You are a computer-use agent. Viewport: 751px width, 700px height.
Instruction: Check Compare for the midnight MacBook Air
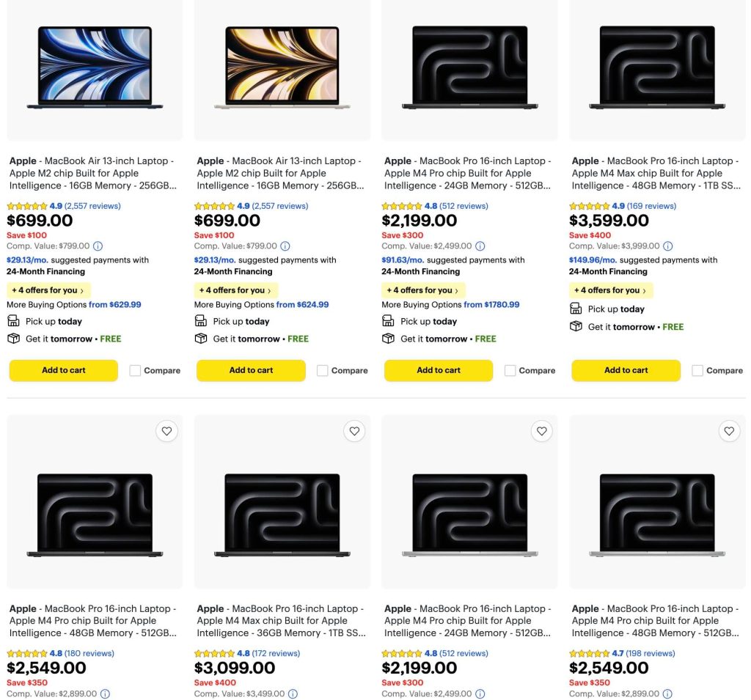click(x=136, y=371)
